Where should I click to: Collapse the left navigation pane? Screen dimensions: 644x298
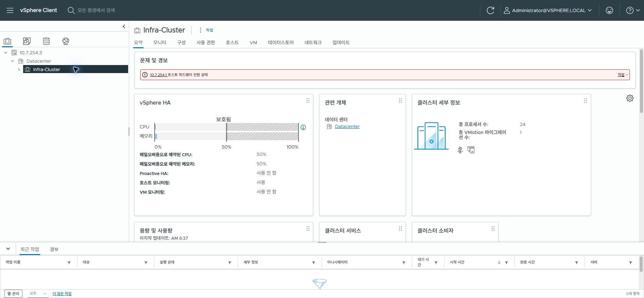[124, 26]
